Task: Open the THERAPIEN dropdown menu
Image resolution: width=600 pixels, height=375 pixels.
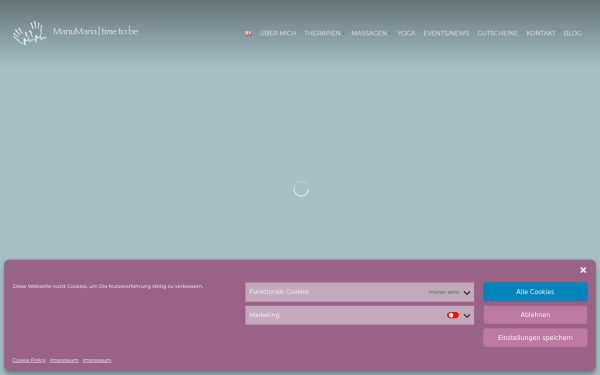Action: pos(324,33)
